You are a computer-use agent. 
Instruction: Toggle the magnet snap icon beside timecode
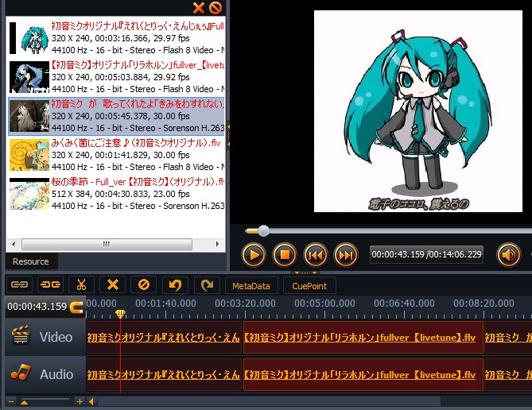point(76,307)
